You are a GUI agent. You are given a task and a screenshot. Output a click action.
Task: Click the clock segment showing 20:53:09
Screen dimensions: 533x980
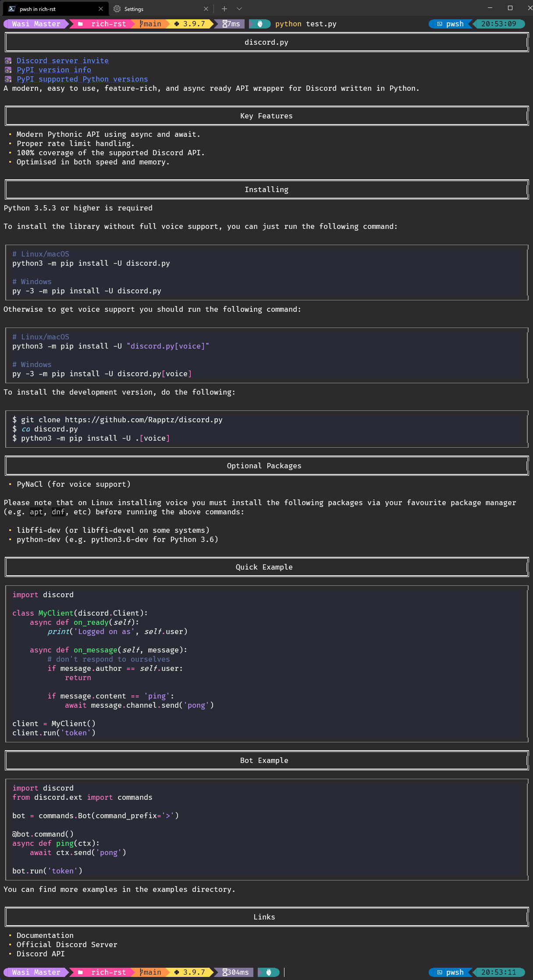(499, 24)
